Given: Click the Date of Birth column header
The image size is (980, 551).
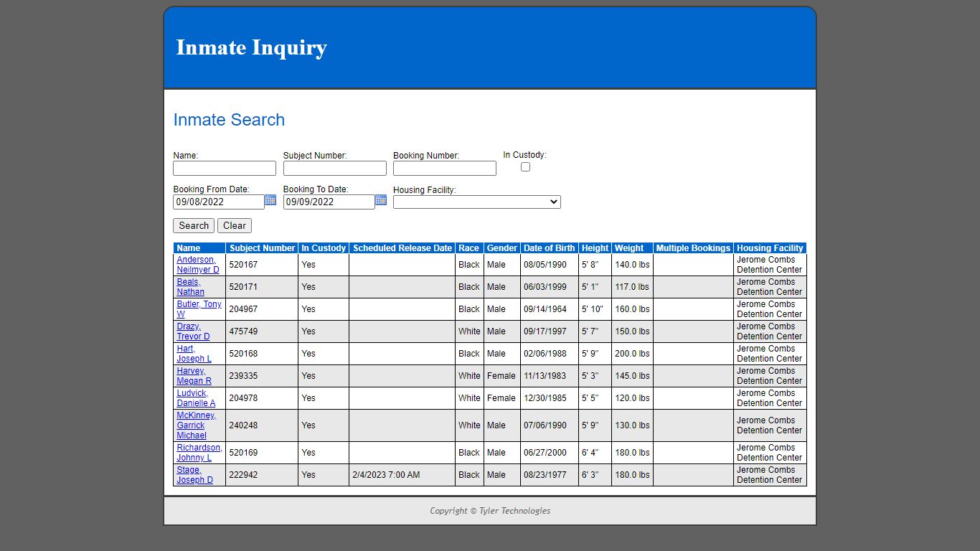Looking at the screenshot, I should [x=550, y=248].
